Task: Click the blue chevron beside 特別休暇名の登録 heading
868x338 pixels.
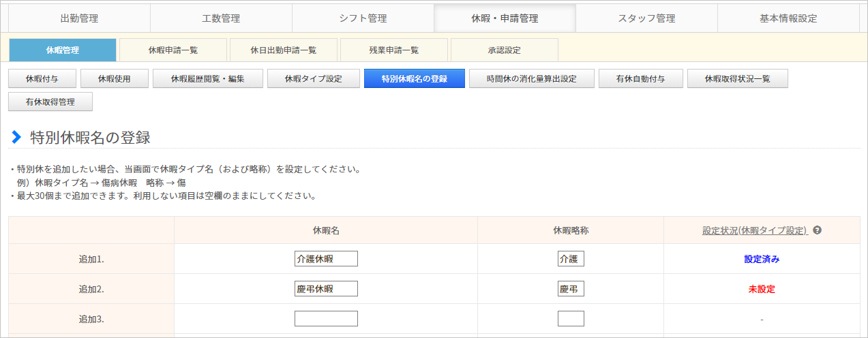Action: click(x=16, y=137)
